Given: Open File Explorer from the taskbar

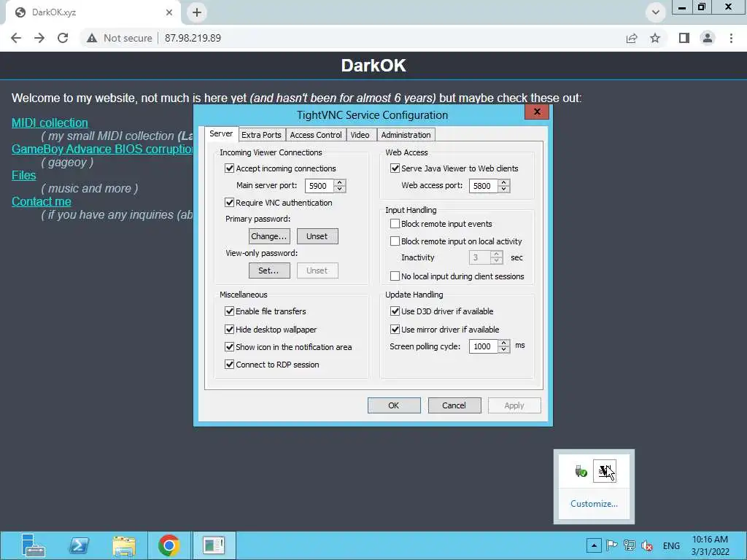Looking at the screenshot, I should 124,545.
